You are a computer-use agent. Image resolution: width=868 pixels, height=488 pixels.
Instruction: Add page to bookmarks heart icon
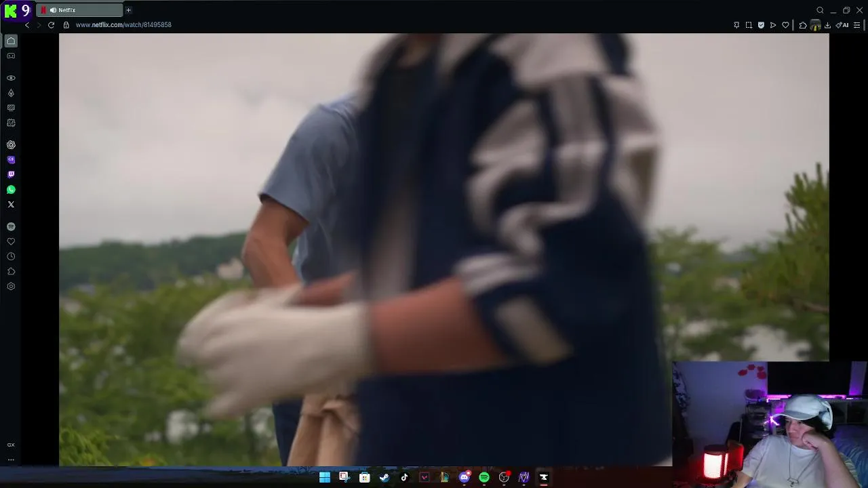[785, 25]
